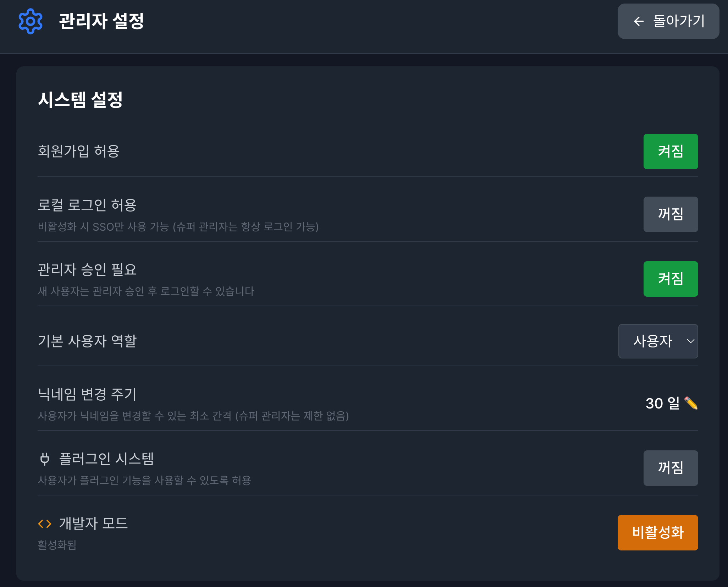Click the settings gear icon in the header
The width and height of the screenshot is (728, 587).
point(31,22)
